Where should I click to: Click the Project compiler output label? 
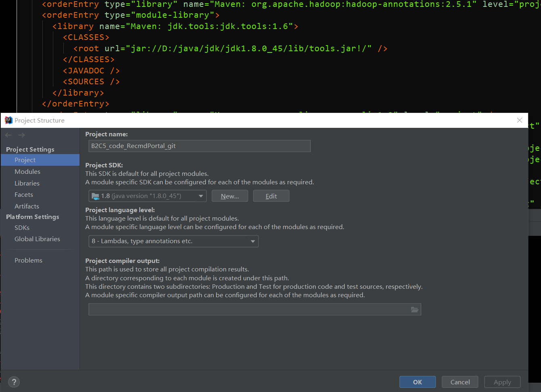pos(122,261)
